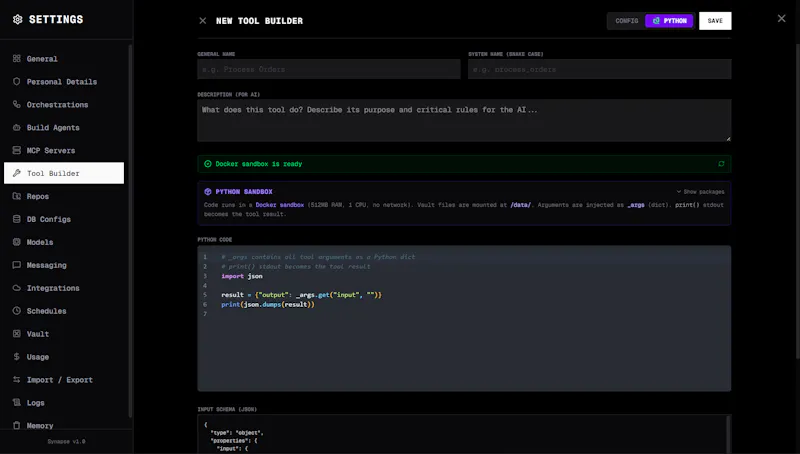
Task: Focus the General Name input field
Action: tap(329, 69)
